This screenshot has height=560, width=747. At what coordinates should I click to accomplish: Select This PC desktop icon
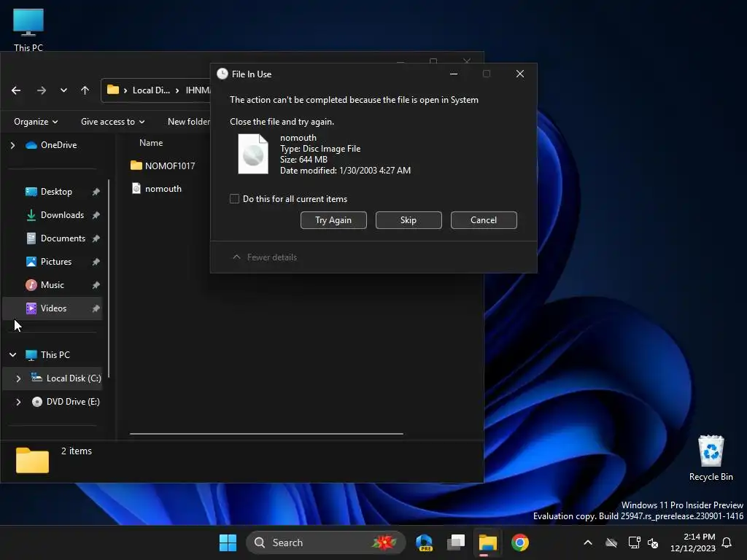pos(28,28)
